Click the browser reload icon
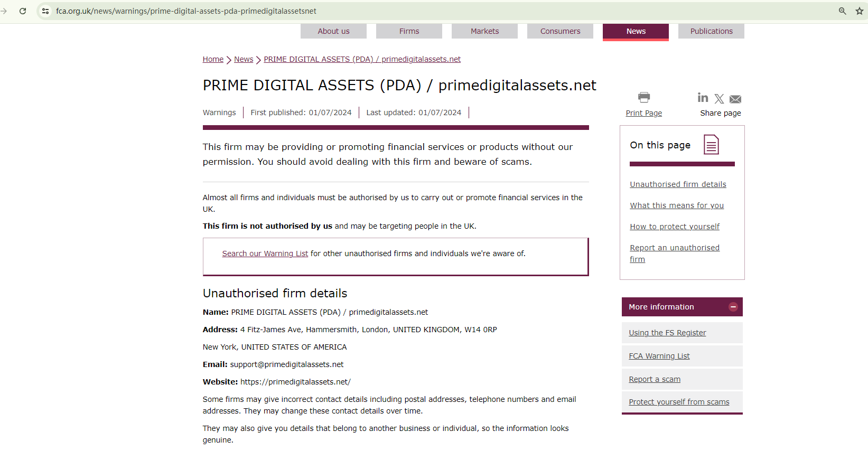Image resolution: width=868 pixels, height=460 pixels. [23, 11]
